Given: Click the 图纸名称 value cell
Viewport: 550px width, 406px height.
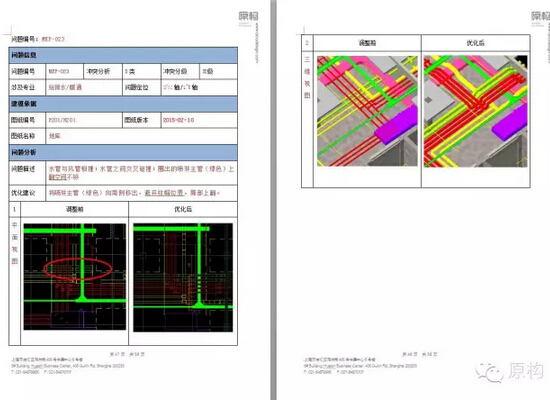Looking at the screenshot, I should (x=141, y=136).
